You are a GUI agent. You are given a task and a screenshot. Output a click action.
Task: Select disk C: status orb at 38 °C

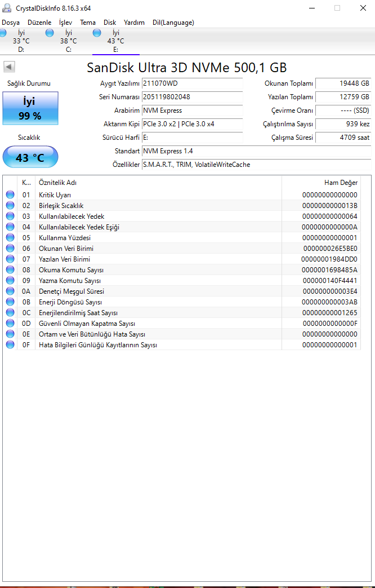pos(50,33)
